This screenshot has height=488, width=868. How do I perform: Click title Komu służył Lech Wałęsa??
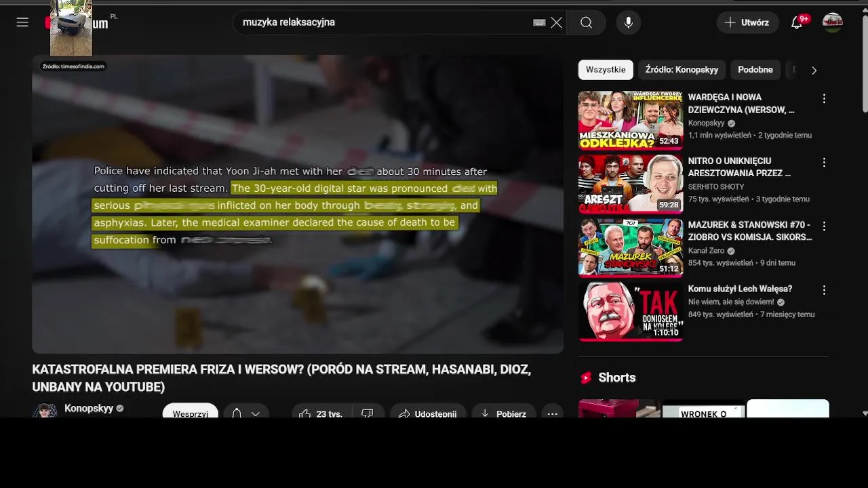point(740,289)
